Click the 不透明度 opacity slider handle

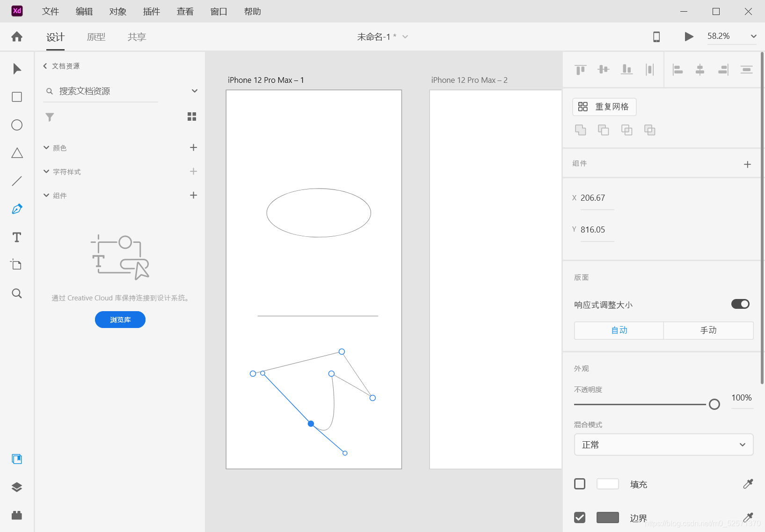pos(714,404)
